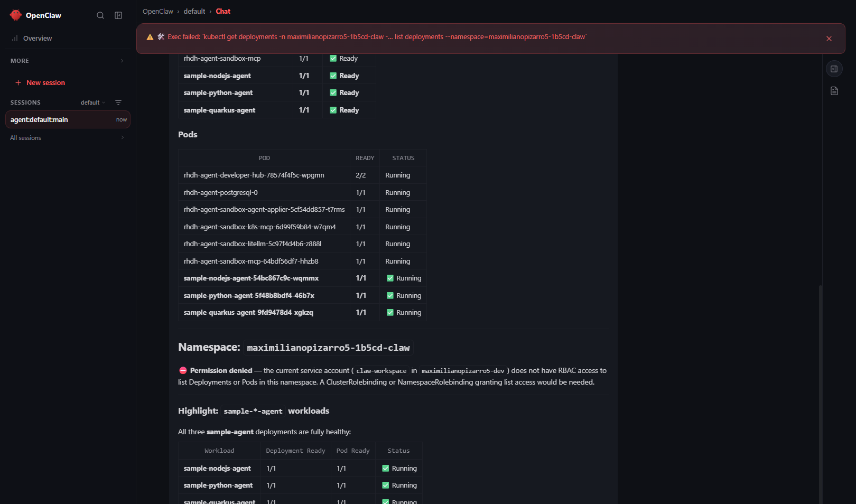
Task: Open the document icon in right rail
Action: point(834,91)
